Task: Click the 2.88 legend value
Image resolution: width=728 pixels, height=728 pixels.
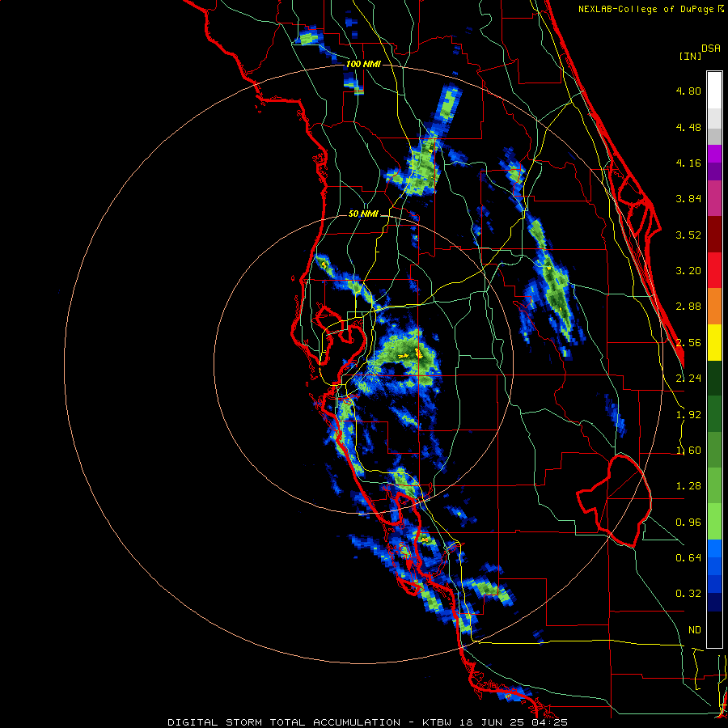Action: [688, 307]
